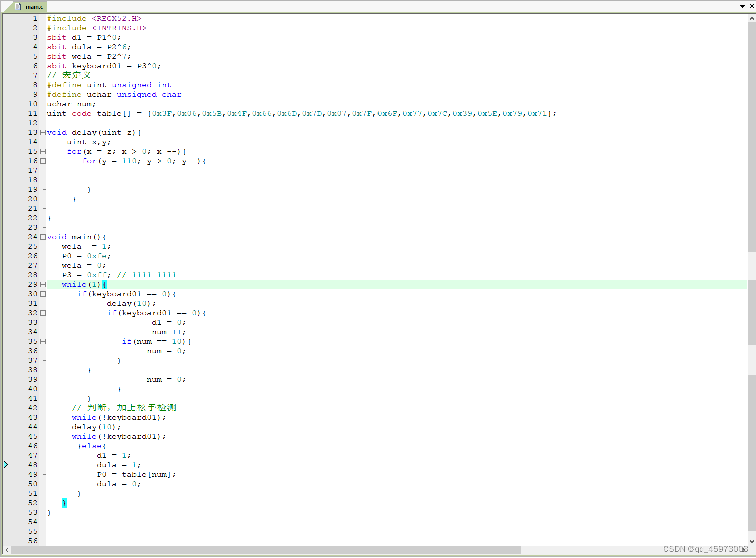Click the '}else{' line
The height and width of the screenshot is (558, 756).
click(91, 446)
